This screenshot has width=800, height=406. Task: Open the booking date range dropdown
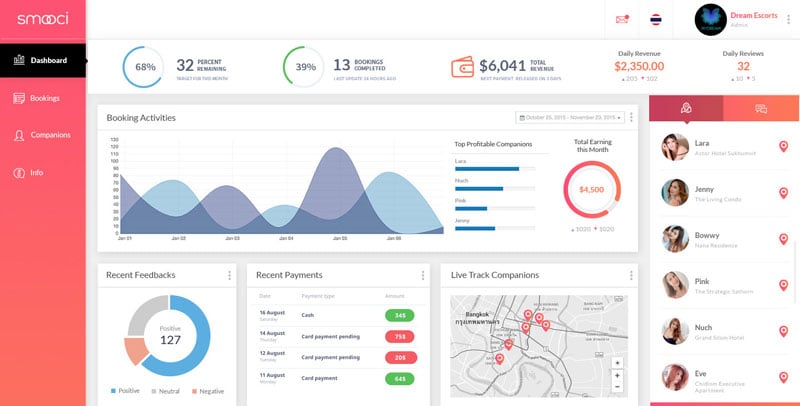click(x=570, y=117)
